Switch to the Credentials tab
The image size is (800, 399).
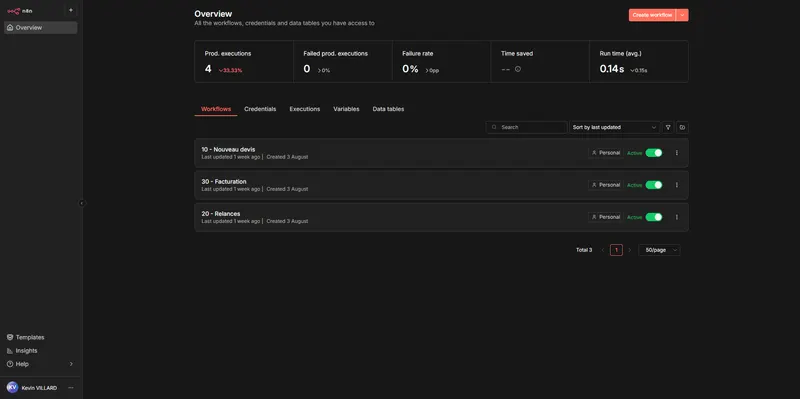pyautogui.click(x=260, y=109)
